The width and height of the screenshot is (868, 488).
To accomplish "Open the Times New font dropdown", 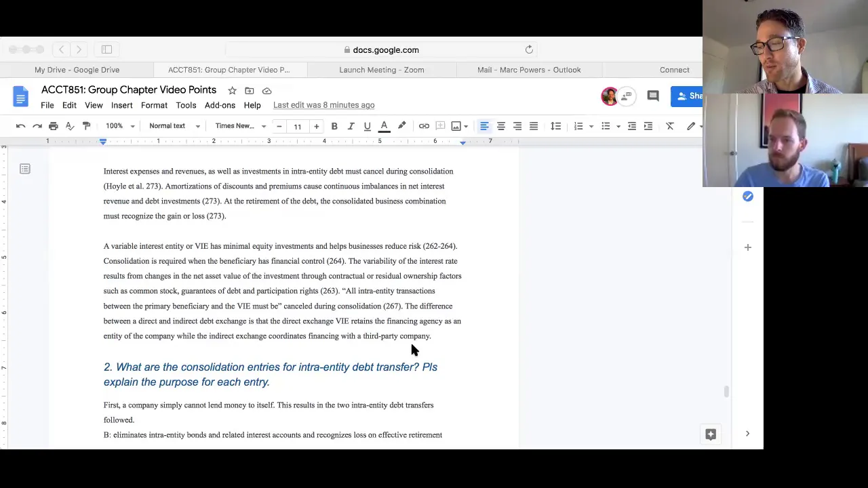I will tap(241, 126).
